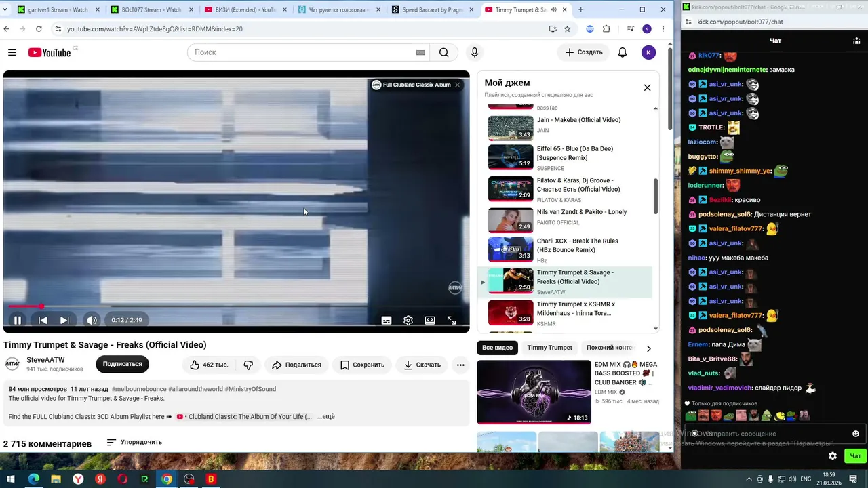868x488 pixels.
Task: Show more filter chips with right arrow
Action: [x=648, y=348]
